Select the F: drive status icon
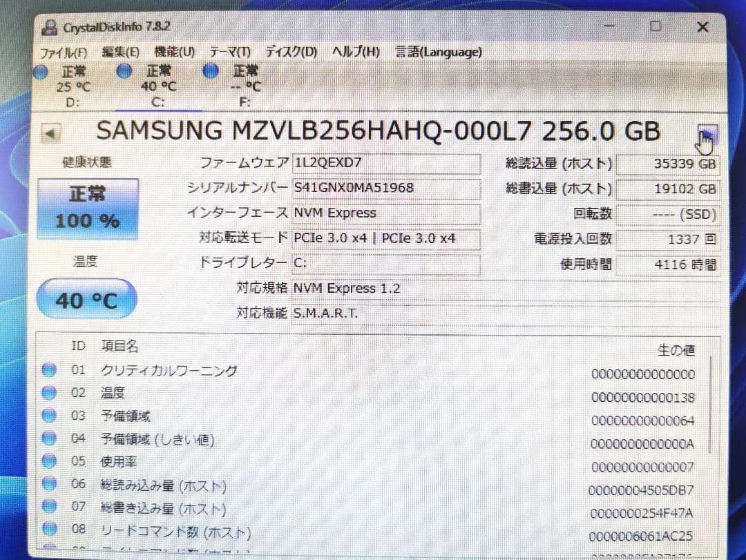Viewport: 746px width, 560px height. click(212, 70)
